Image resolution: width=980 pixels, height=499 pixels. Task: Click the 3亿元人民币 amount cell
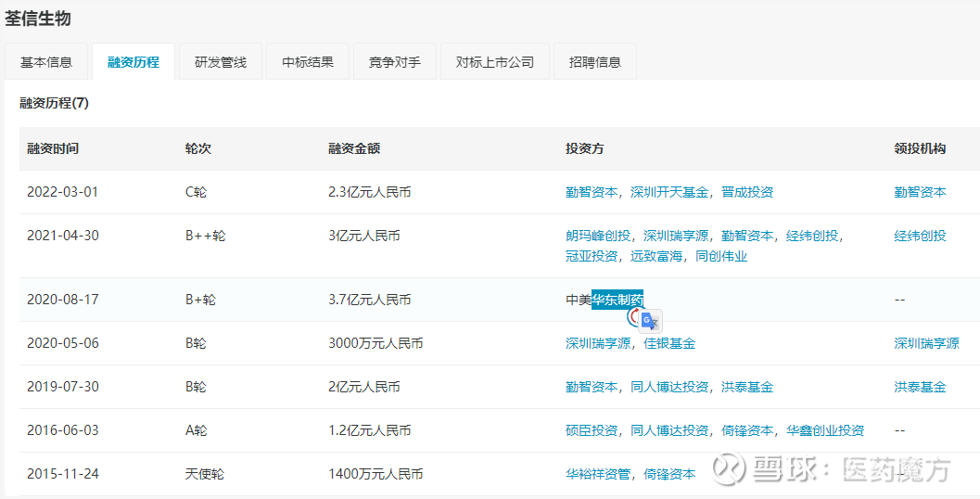click(363, 236)
